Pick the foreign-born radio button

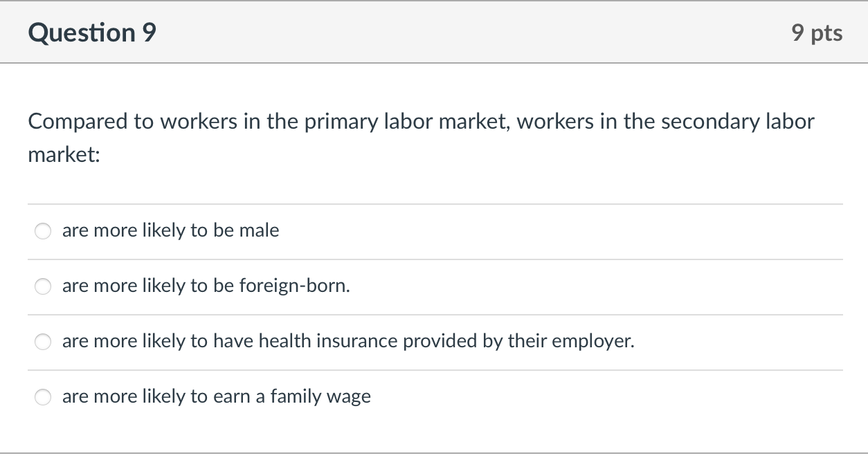[42, 286]
